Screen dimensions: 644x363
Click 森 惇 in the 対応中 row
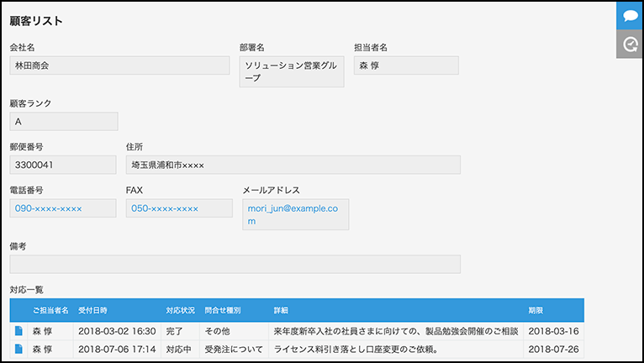(x=42, y=349)
